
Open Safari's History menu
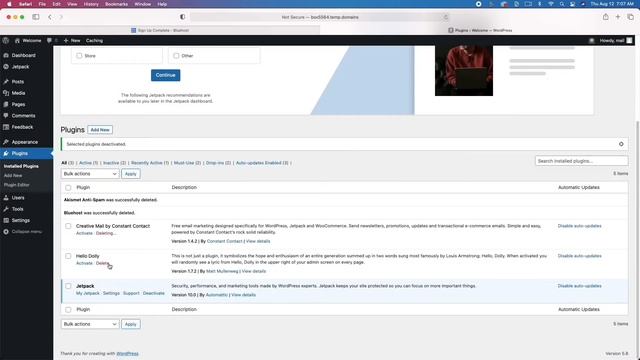point(91,4)
